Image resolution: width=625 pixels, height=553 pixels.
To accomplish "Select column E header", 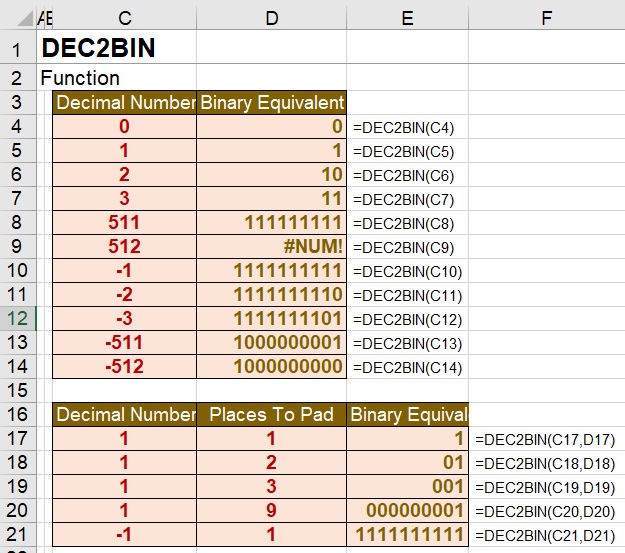I will pyautogui.click(x=407, y=18).
